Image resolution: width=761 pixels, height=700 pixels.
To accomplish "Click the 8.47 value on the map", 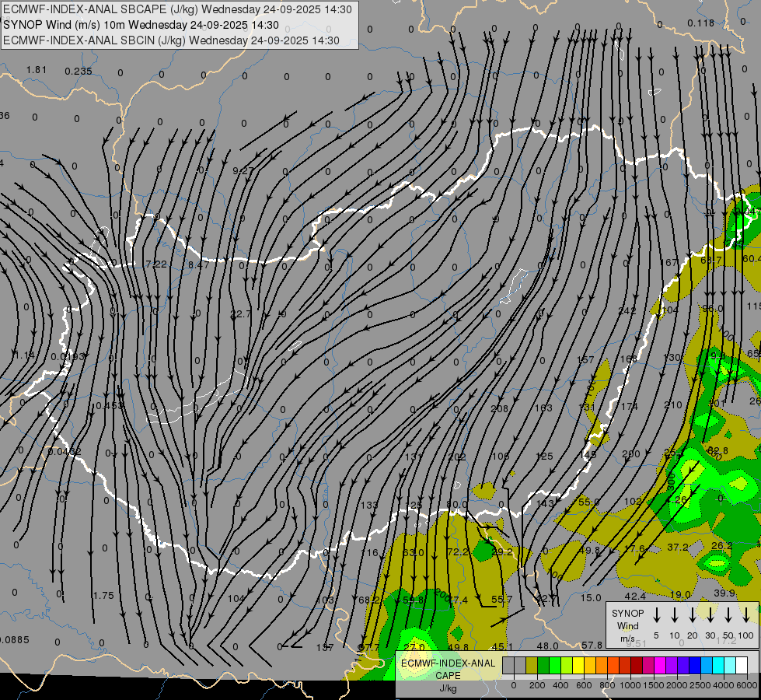I will point(198,264).
